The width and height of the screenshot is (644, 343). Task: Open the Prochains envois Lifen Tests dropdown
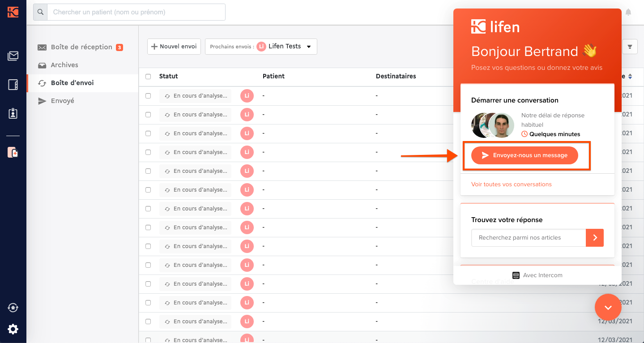261,47
